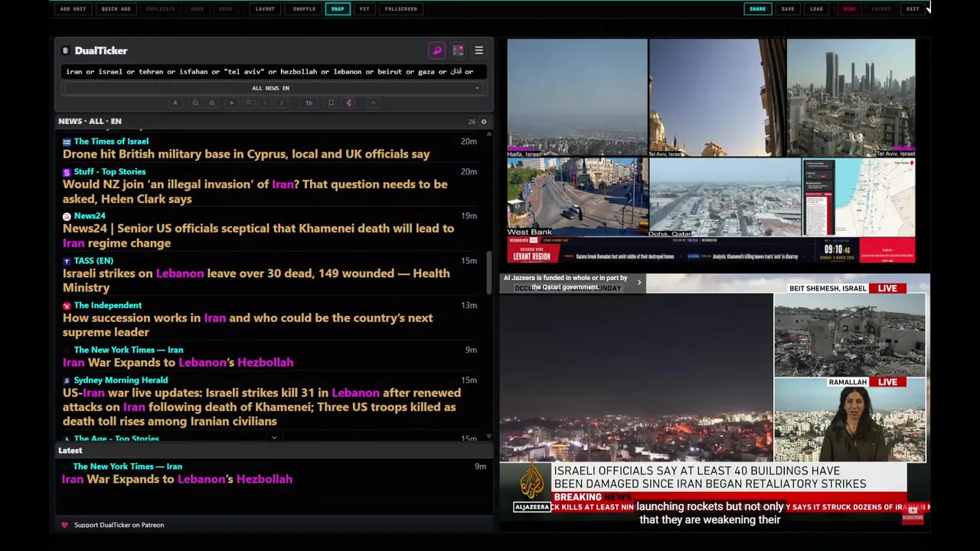Click the DualTicker title text
The image size is (980, 551).
[101, 51]
